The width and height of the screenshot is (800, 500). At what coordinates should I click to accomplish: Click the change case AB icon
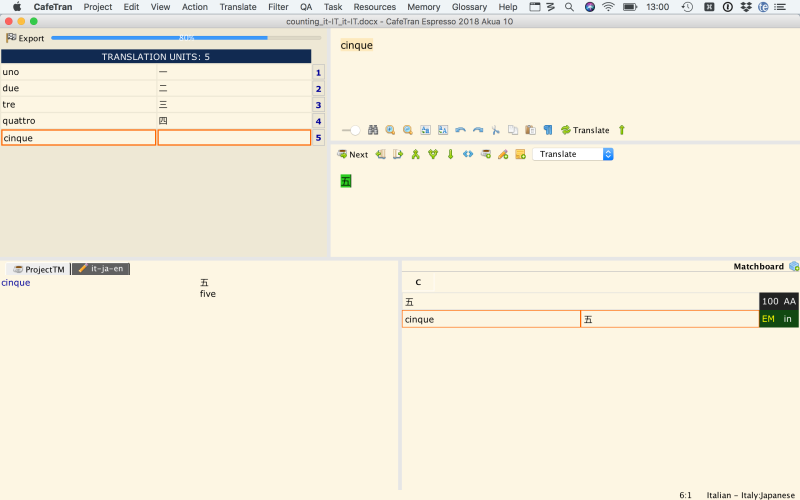(426, 130)
